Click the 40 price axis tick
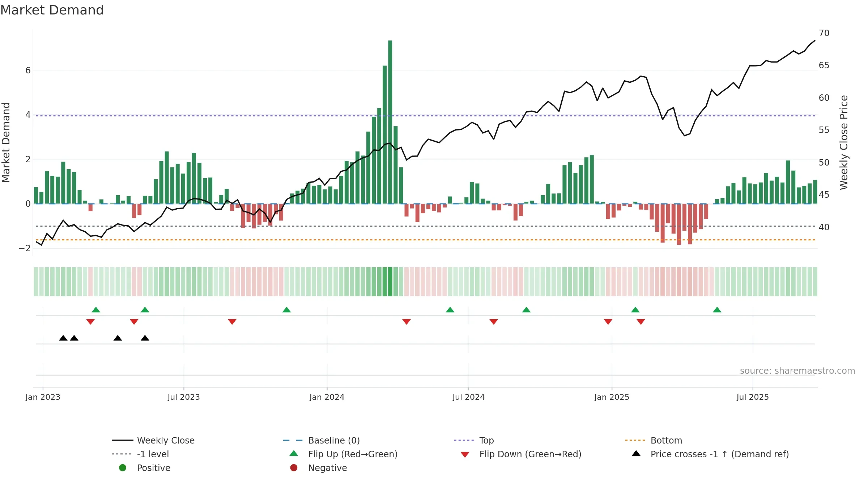The image size is (868, 488). point(824,227)
